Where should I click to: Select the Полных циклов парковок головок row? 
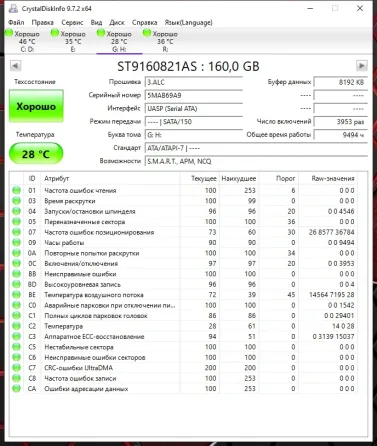(183, 316)
